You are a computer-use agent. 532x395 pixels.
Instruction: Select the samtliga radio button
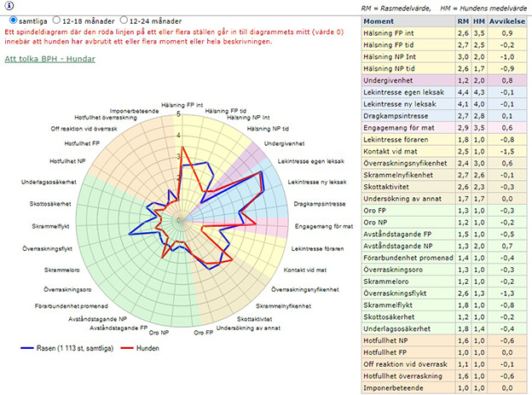(14, 20)
